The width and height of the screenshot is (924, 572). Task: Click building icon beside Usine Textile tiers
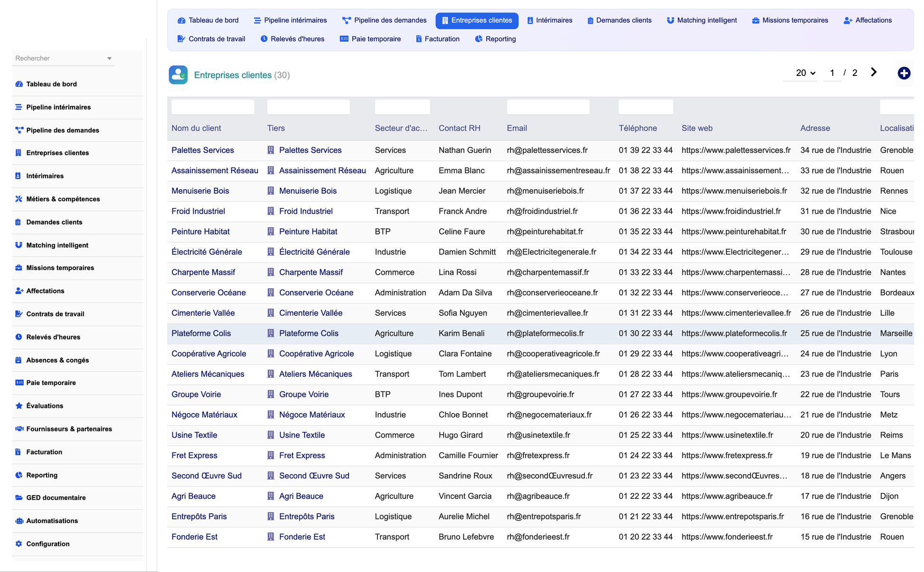point(271,435)
